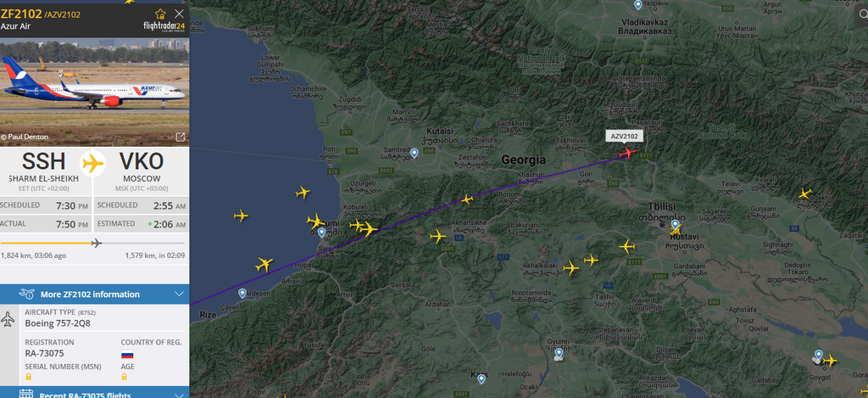868x398 pixels.
Task: Select the Kutaisi airport pin marker
Action: [x=414, y=153]
